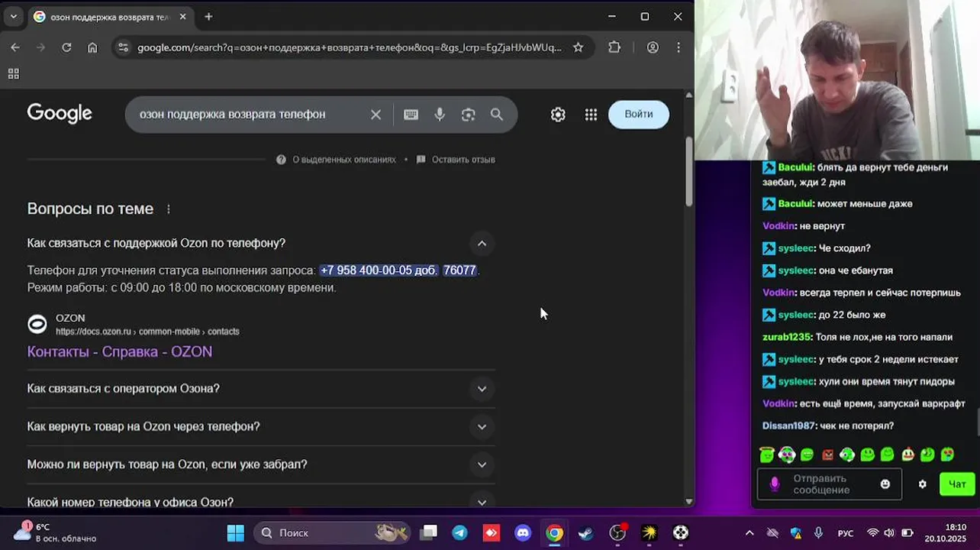This screenshot has height=550, width=980.
Task: Expand 'Какой номер телефона у офиса Озон?'
Action: coord(482,502)
